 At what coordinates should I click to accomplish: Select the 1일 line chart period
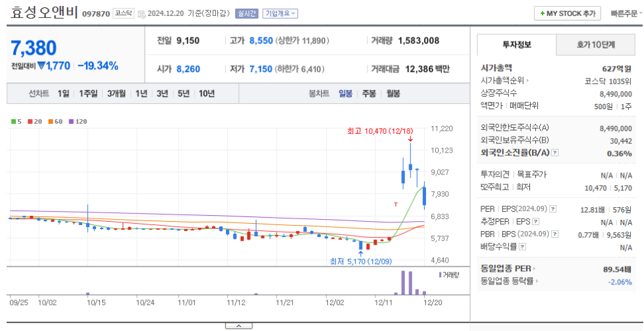click(63, 93)
